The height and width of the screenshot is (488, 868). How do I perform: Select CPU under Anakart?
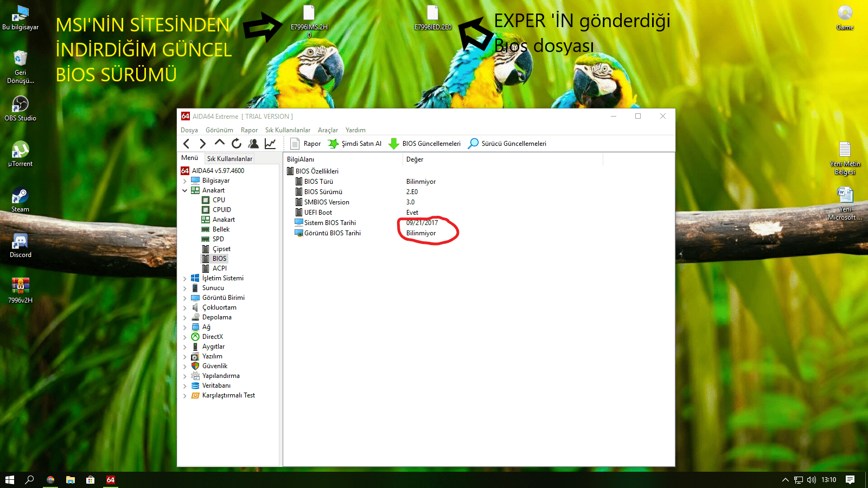tap(213, 200)
